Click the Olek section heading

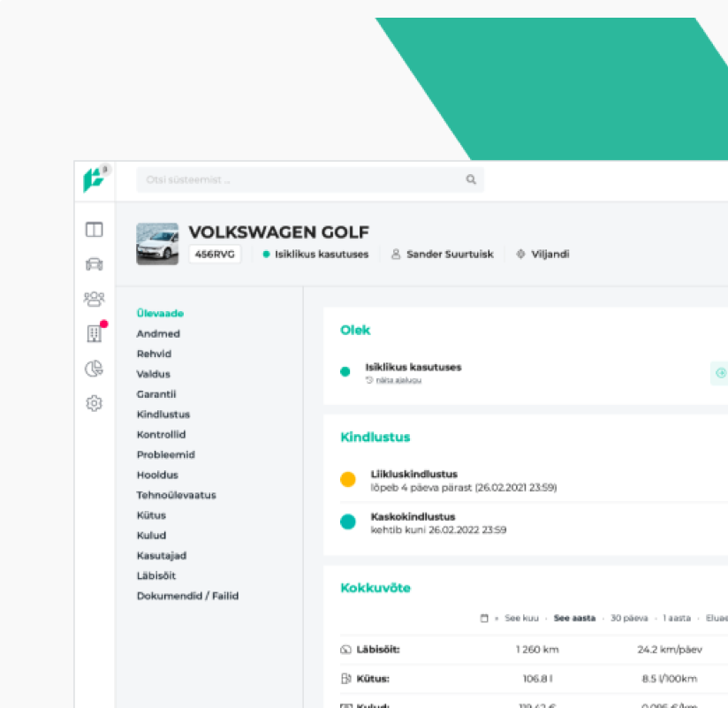(x=355, y=331)
